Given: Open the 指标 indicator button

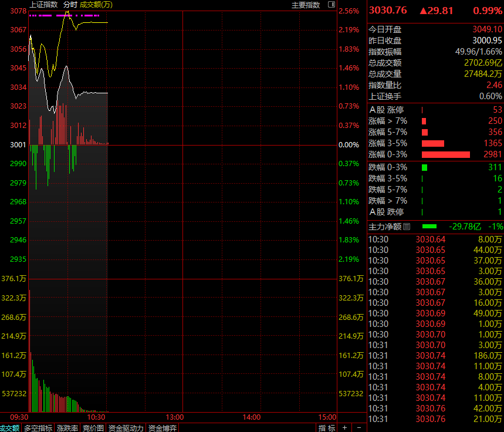Looking at the screenshot, I should tap(327, 428).
